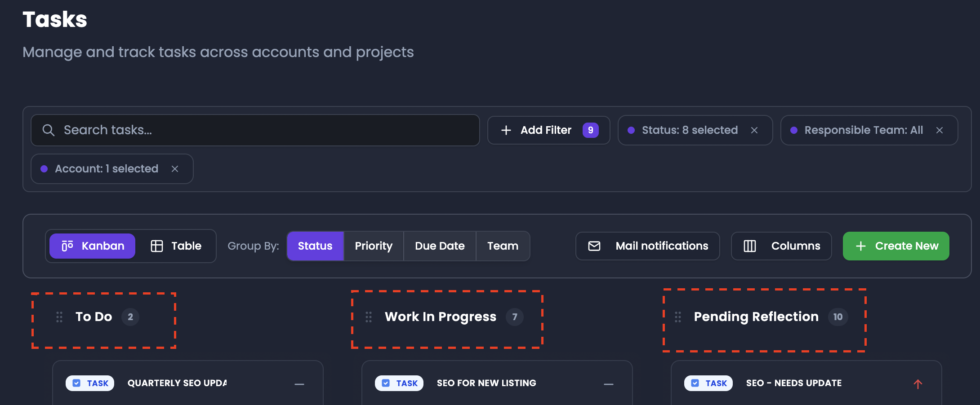Screen dimensions: 980x405
Task: Click the high priority arrow on SEO - Needs Update
Action: (918, 384)
